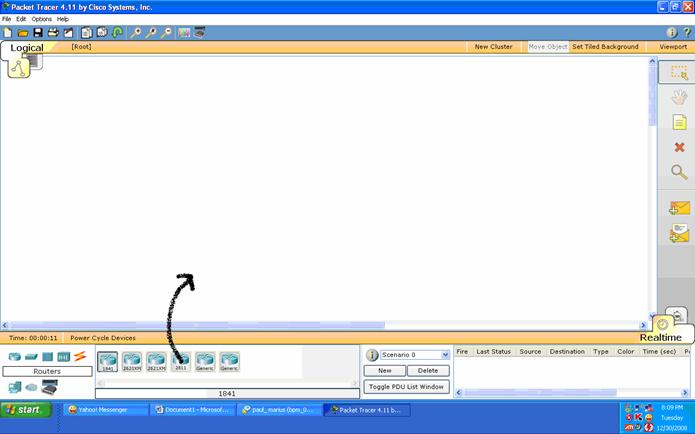Activate the Move Layout hand tool
This screenshot has width=695, height=434.
(x=679, y=97)
